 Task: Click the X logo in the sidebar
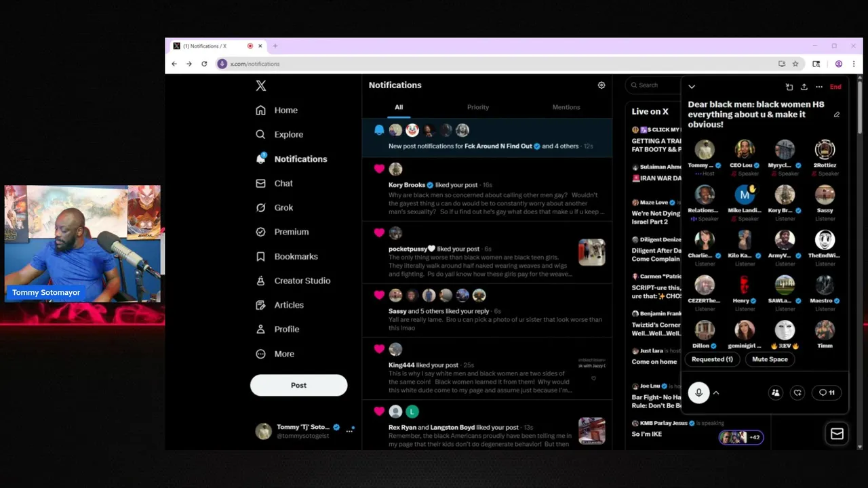(261, 85)
